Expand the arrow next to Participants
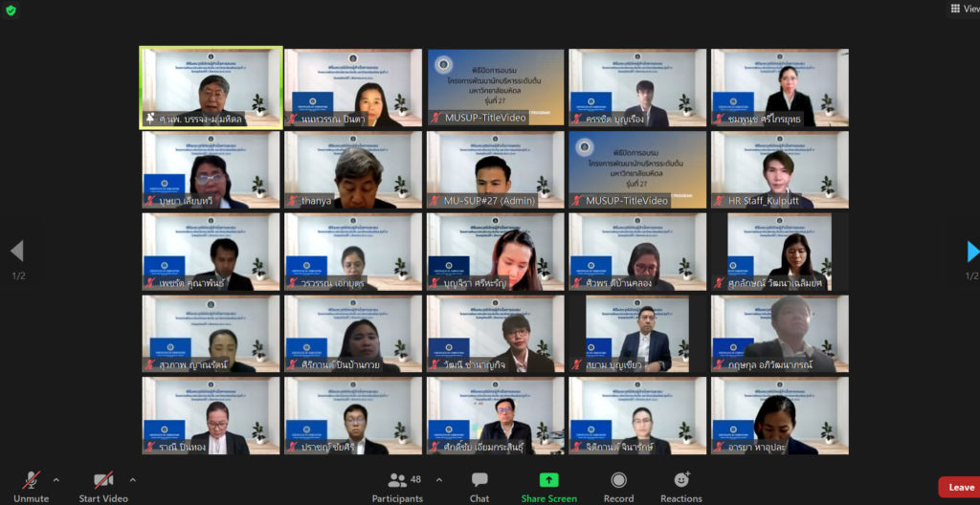The width and height of the screenshot is (980, 505). coord(439,479)
